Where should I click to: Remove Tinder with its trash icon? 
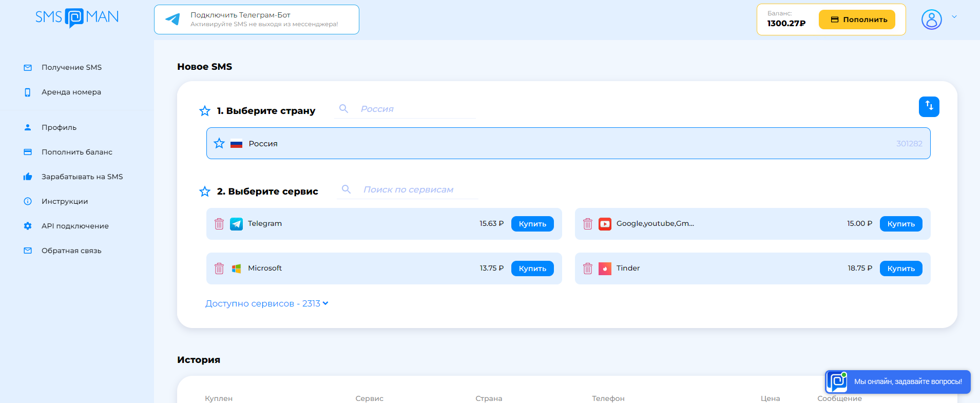tap(588, 268)
